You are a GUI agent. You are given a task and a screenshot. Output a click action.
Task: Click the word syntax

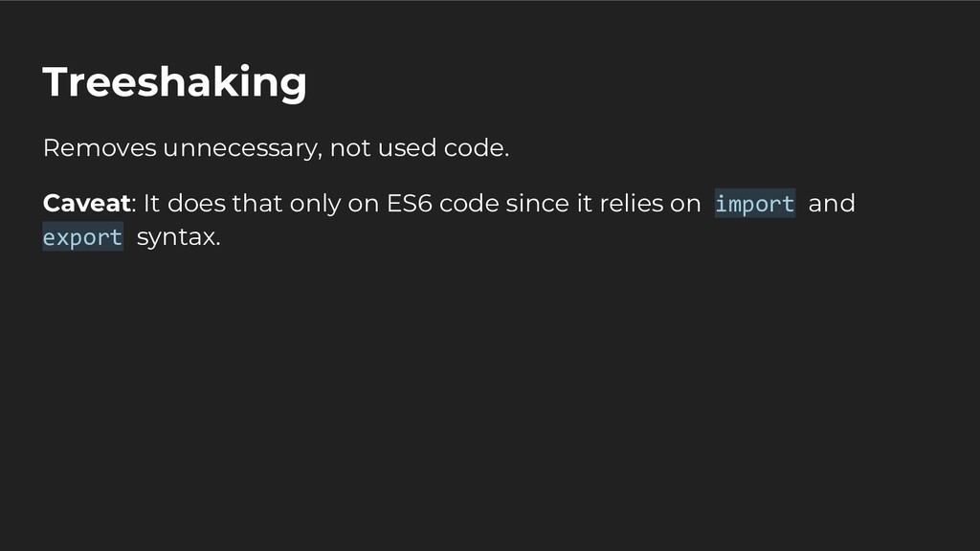click(178, 237)
